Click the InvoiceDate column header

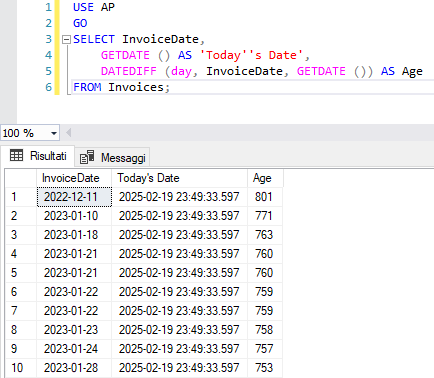tap(74, 178)
